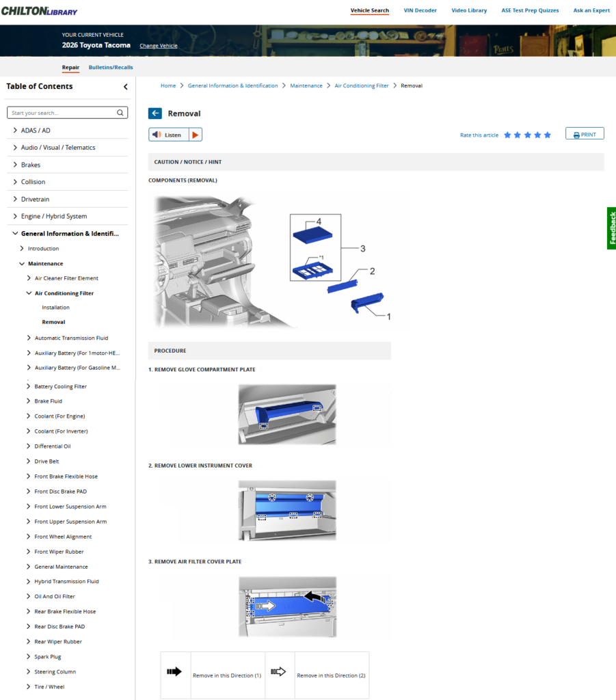616x700 pixels.
Task: Open the Feedback side tab
Action: coord(611,228)
